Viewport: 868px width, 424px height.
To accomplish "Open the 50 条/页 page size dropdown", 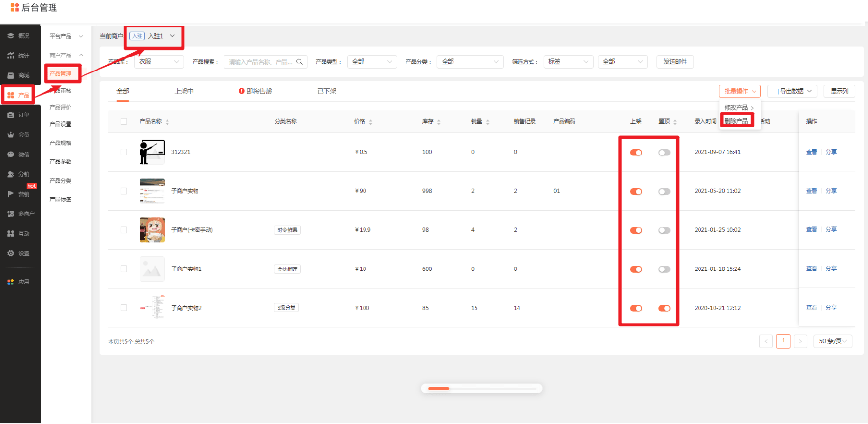I will point(832,341).
